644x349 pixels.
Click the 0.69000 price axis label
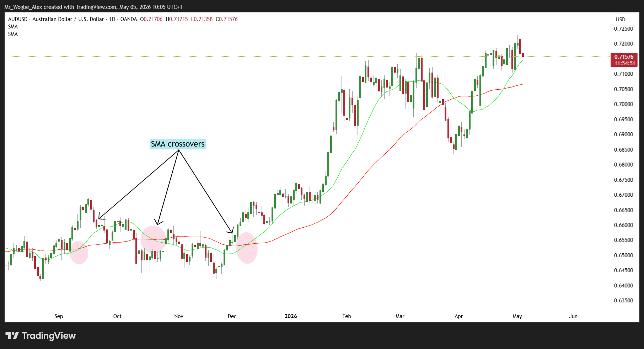tap(623, 134)
